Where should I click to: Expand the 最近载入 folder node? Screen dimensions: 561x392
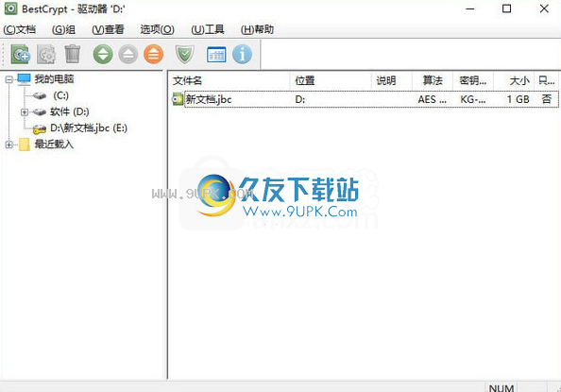point(8,145)
